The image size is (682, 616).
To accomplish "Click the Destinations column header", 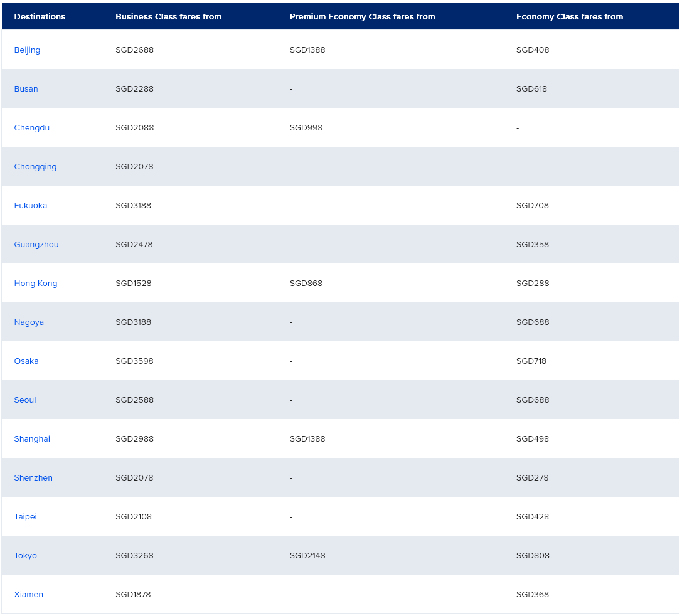I will [x=40, y=17].
